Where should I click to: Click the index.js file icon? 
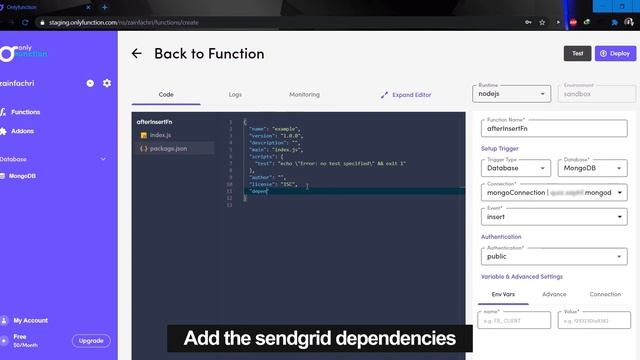(x=143, y=135)
